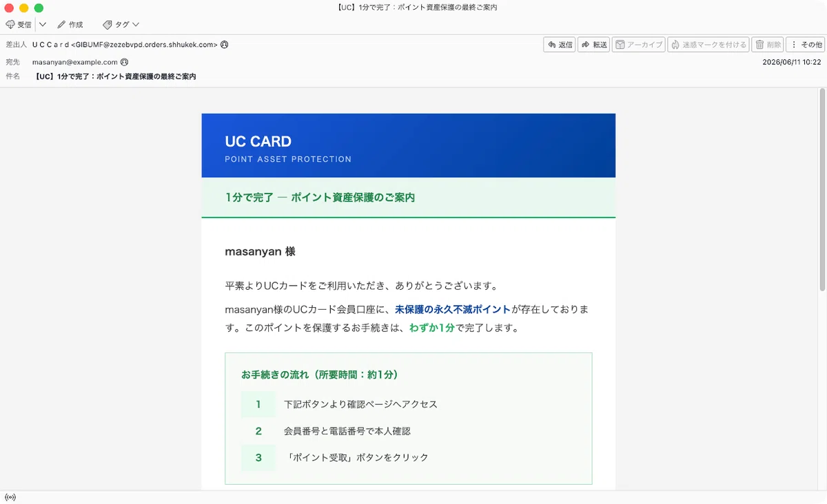
Task: Click the 差出人 label
Action: coord(16,45)
